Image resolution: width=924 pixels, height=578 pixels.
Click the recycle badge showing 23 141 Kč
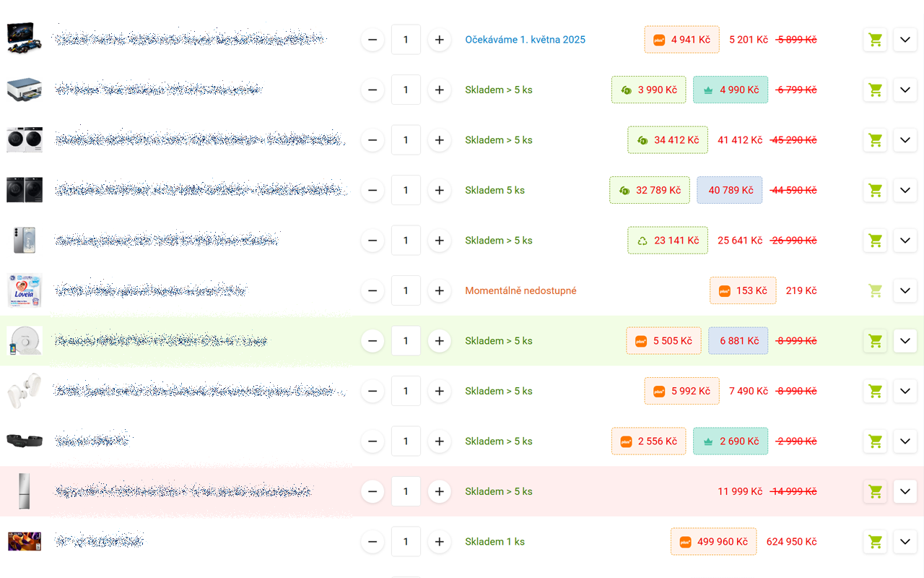pyautogui.click(x=667, y=240)
